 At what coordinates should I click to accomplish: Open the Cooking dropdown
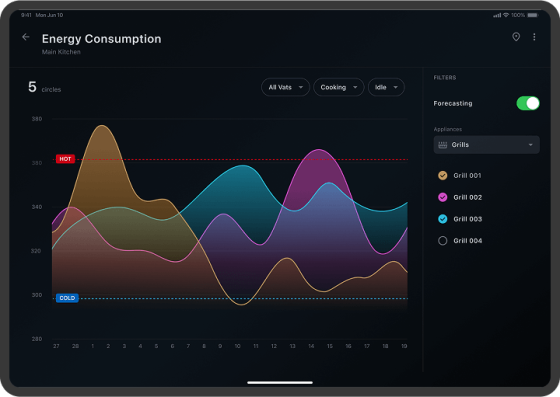[339, 87]
